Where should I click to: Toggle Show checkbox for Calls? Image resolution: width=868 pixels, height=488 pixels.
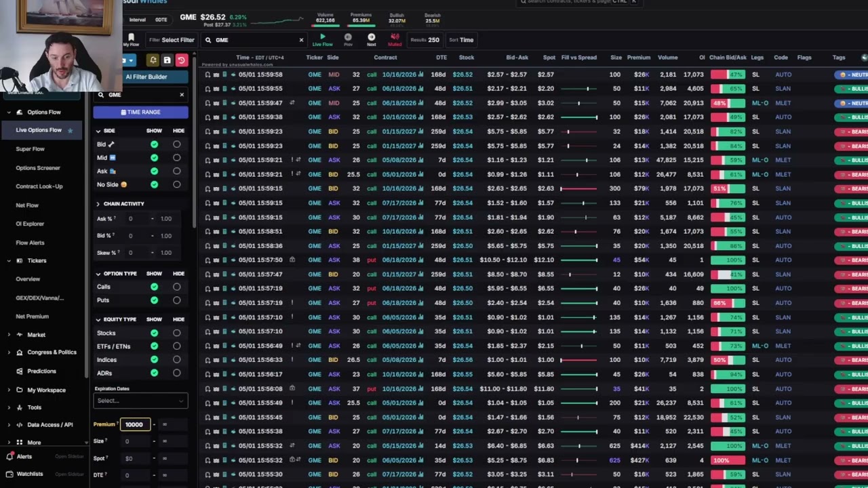pyautogui.click(x=155, y=287)
